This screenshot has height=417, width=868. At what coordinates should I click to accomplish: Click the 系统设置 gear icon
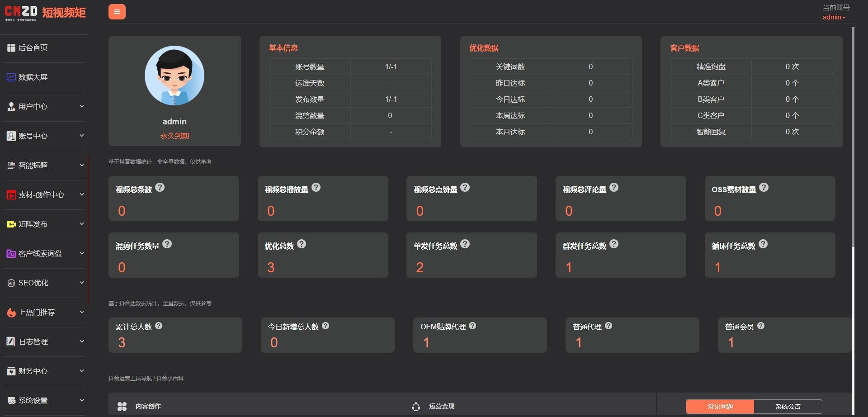coord(11,401)
